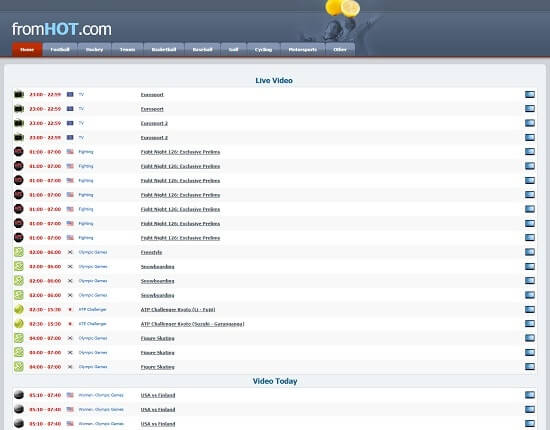Open the Motorsports tab
Viewport: 550px width, 430px height.
pyautogui.click(x=303, y=50)
